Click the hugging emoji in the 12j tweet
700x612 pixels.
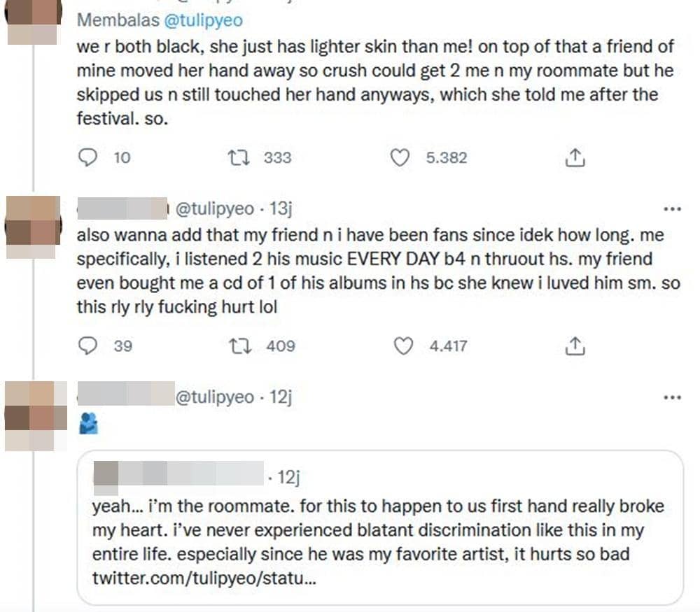tap(87, 422)
